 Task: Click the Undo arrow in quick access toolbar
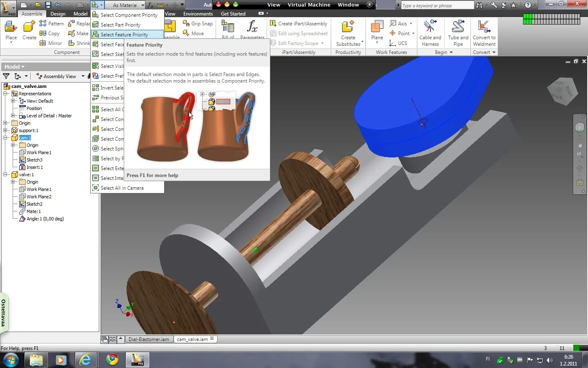pyautogui.click(x=58, y=5)
